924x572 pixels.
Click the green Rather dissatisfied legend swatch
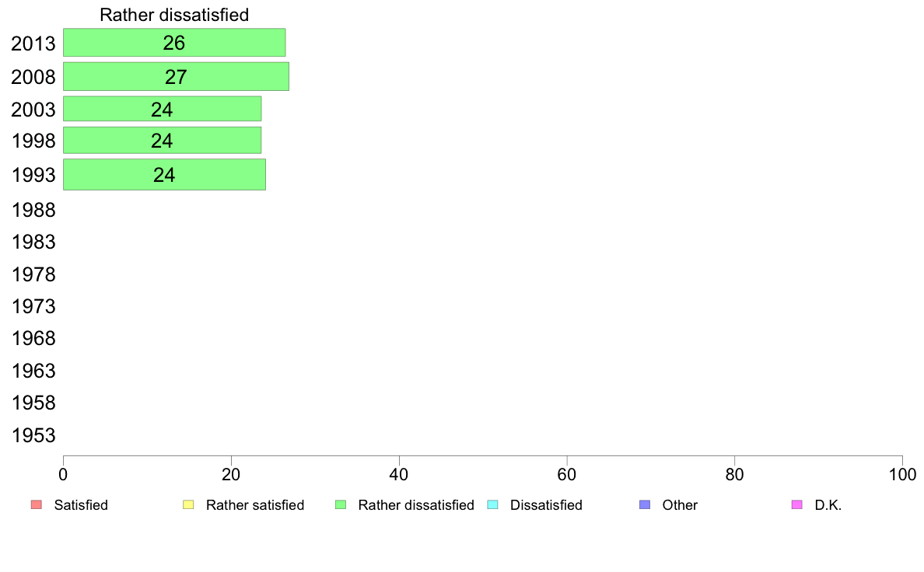(x=340, y=505)
